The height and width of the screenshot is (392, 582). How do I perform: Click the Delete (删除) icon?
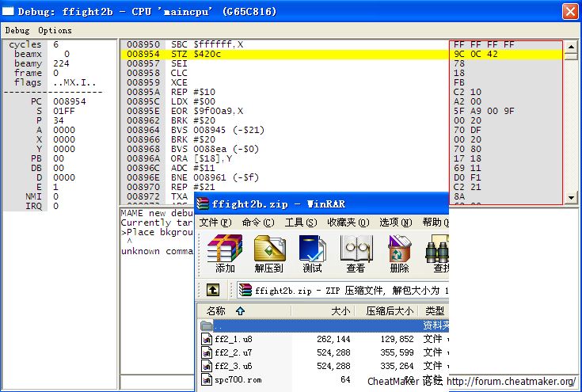[x=399, y=249]
